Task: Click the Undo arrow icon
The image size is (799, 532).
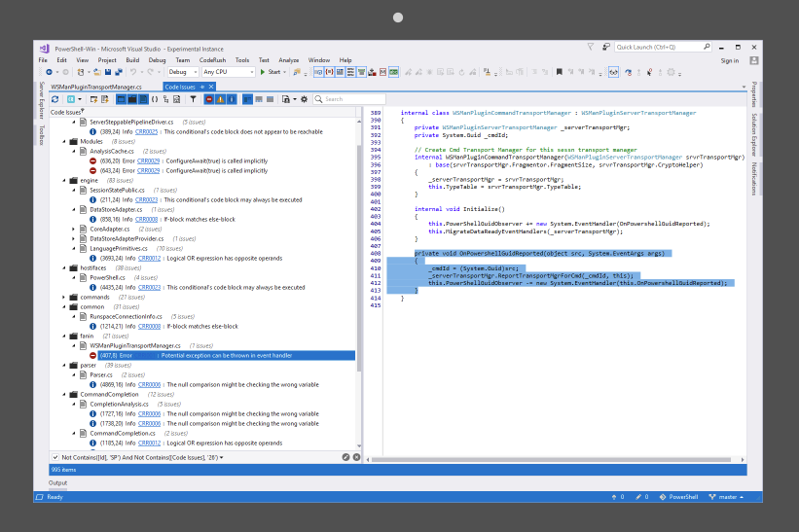Action: [x=133, y=72]
